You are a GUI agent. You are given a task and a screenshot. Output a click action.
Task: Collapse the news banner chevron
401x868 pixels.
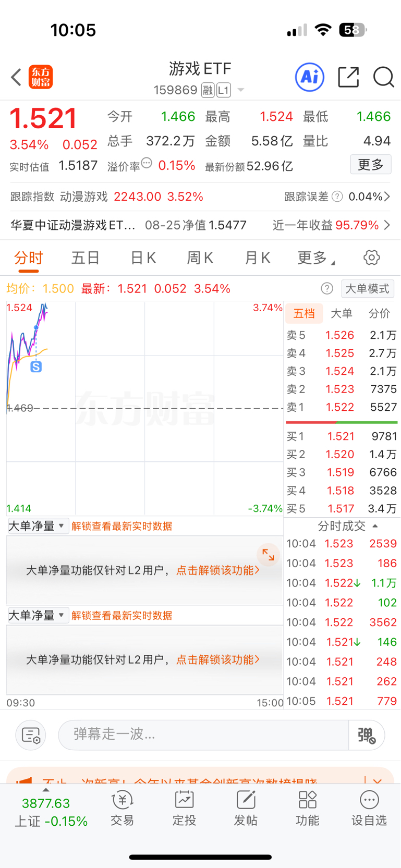[378, 780]
